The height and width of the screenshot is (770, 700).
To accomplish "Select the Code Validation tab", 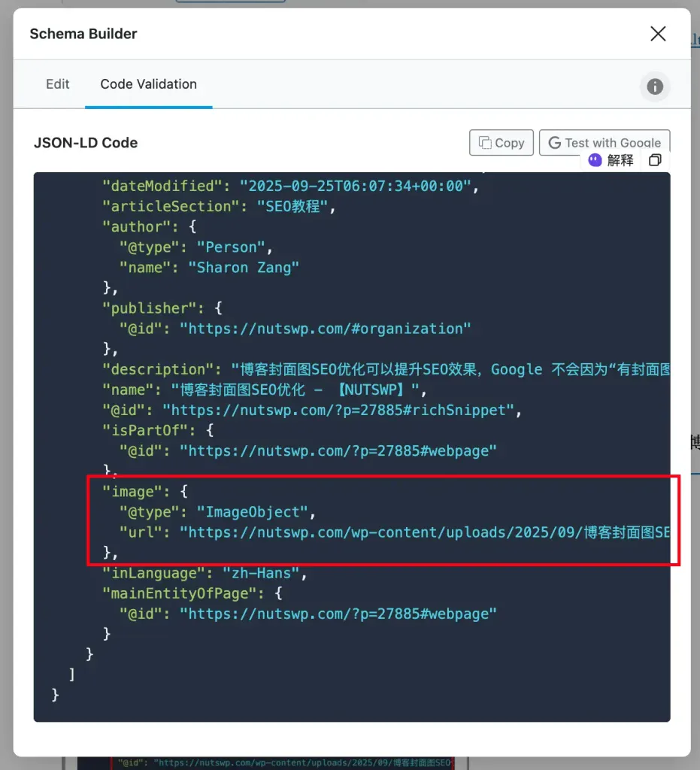I will (149, 84).
